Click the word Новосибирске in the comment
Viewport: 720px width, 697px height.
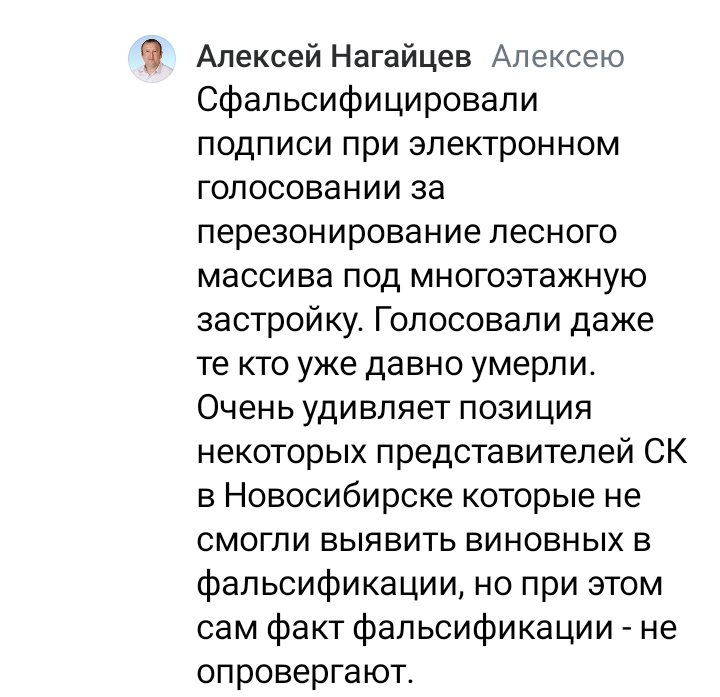click(x=339, y=496)
